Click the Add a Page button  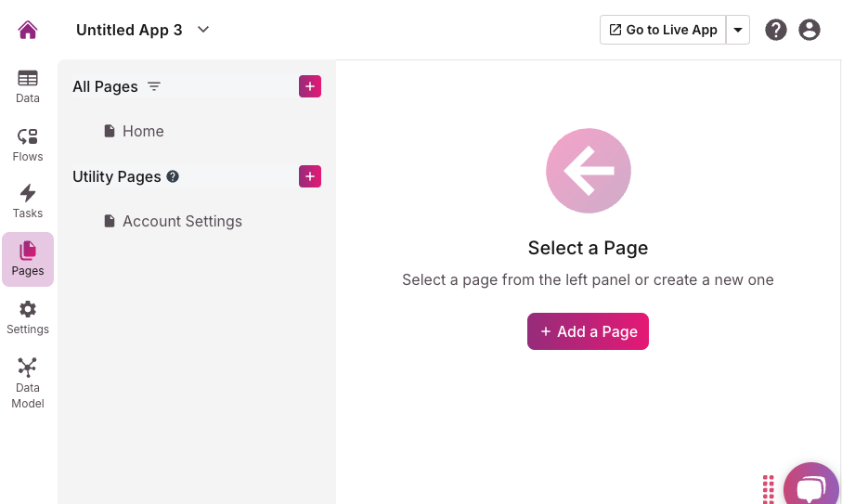(x=588, y=331)
